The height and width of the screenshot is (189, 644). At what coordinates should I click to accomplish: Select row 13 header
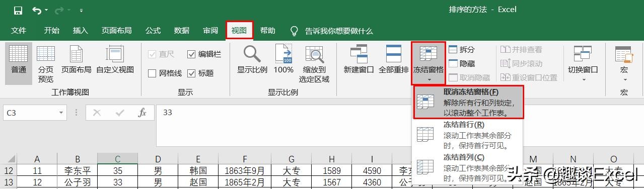[9, 182]
